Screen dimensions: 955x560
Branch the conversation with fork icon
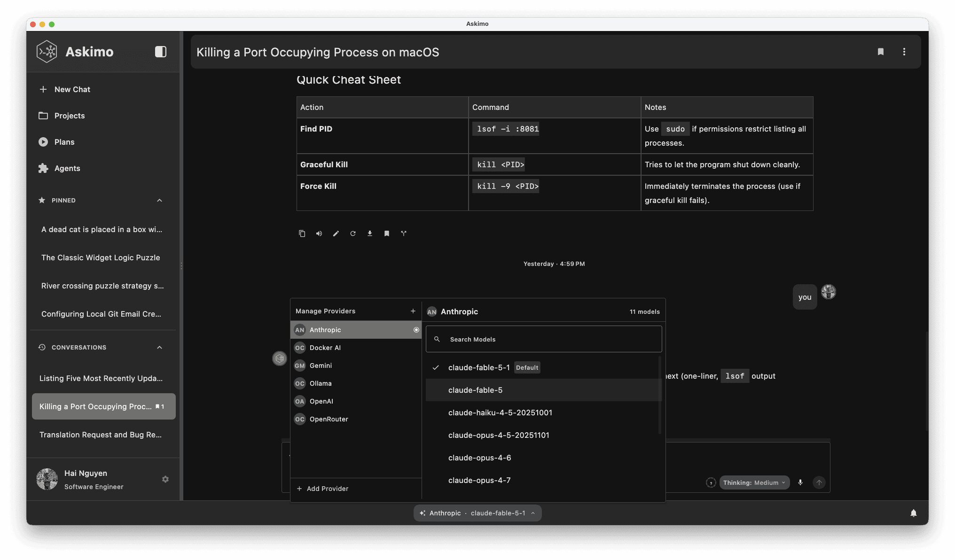404,233
